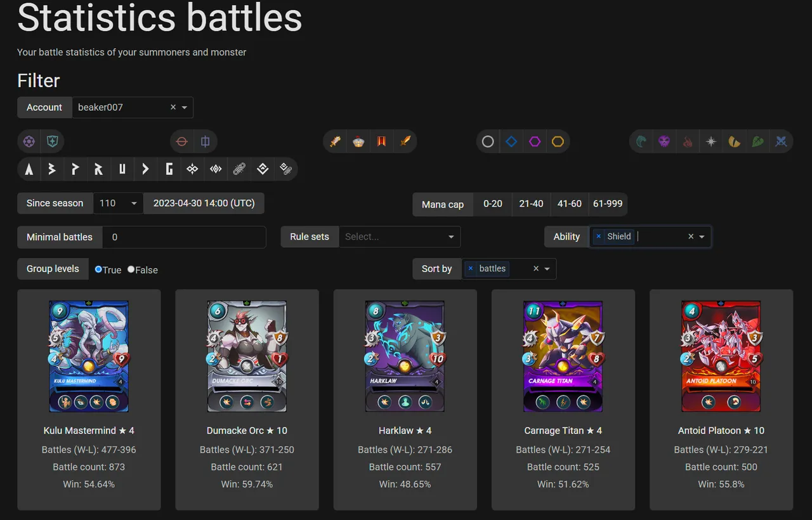Viewport: 812px width, 520px height.
Task: Open the Carnage Titan card image
Action: tap(563, 356)
